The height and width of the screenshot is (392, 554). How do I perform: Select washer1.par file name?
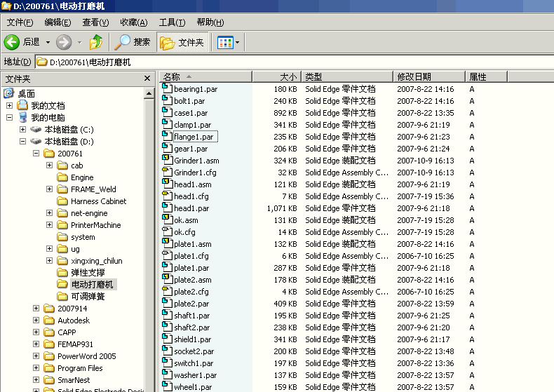(196, 375)
